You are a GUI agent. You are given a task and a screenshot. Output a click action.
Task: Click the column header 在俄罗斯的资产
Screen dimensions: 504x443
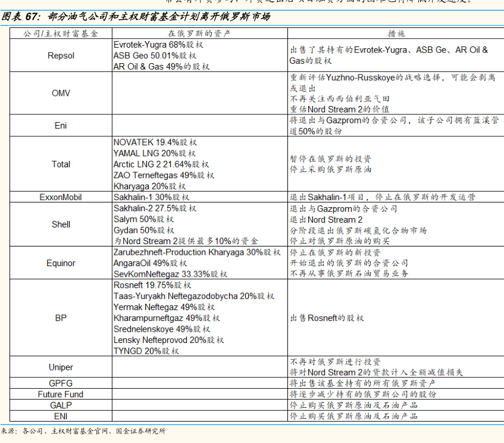tap(199, 33)
